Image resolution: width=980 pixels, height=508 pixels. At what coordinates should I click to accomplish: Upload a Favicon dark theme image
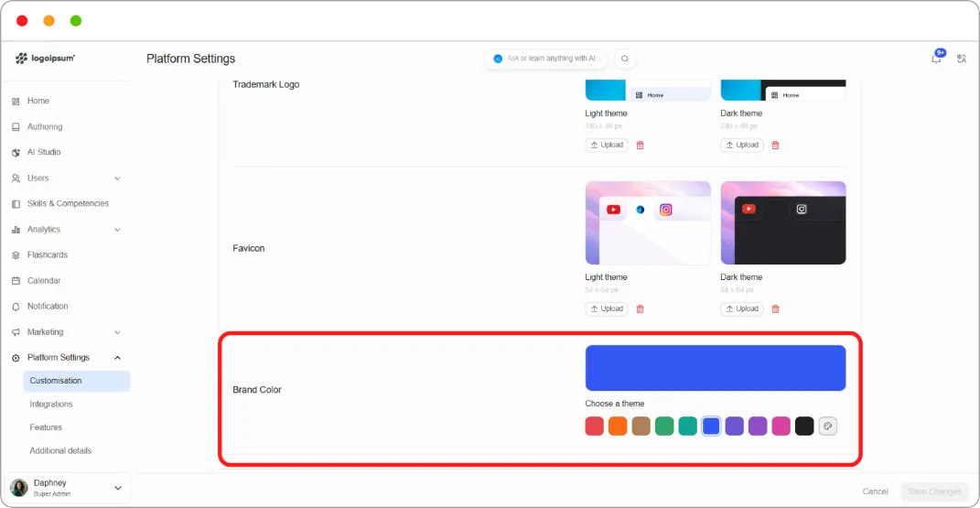point(742,308)
